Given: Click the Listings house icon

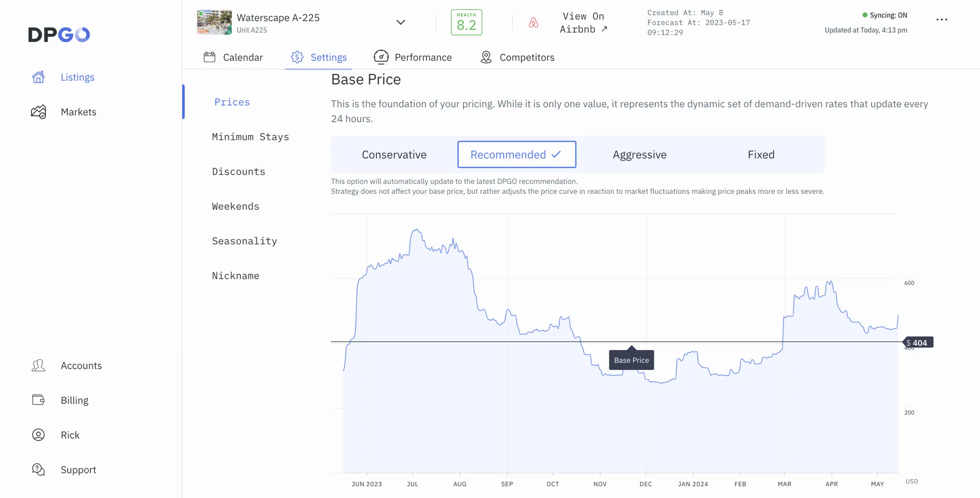Looking at the screenshot, I should click(x=38, y=77).
